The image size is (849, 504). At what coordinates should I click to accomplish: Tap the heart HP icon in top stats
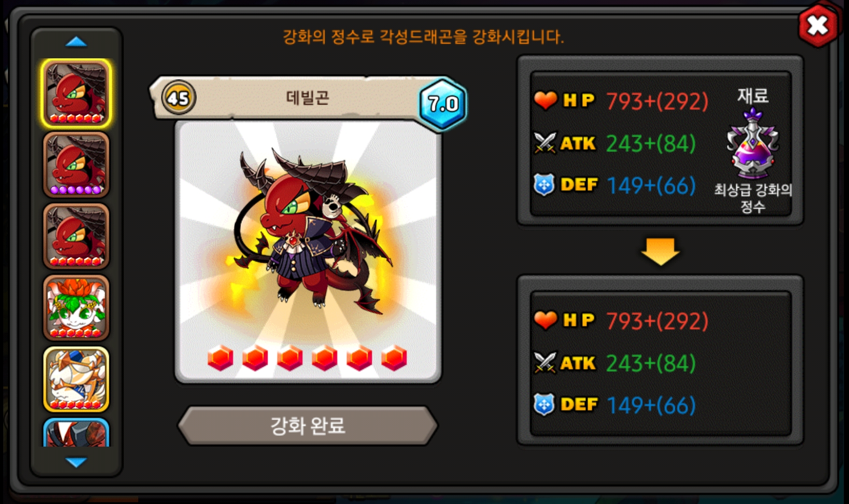[x=545, y=100]
